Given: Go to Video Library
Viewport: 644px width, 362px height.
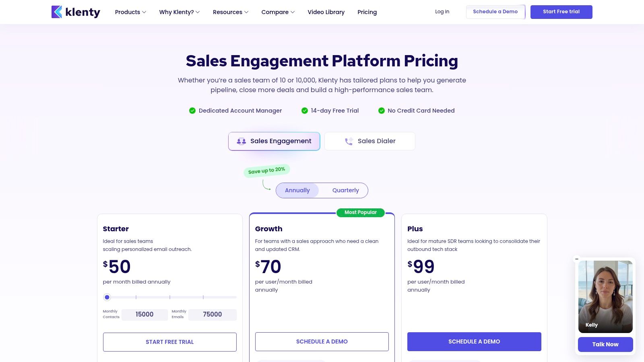Looking at the screenshot, I should [326, 12].
